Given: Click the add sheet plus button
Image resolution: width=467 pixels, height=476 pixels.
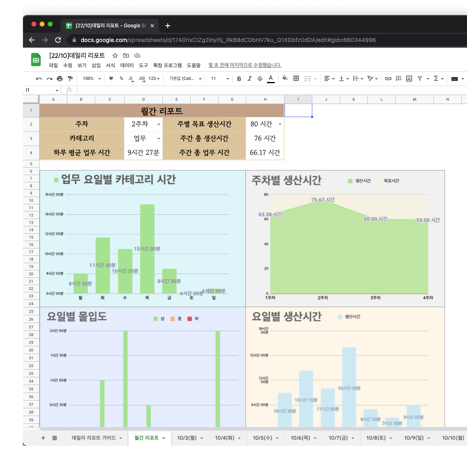Looking at the screenshot, I should pos(43,438).
